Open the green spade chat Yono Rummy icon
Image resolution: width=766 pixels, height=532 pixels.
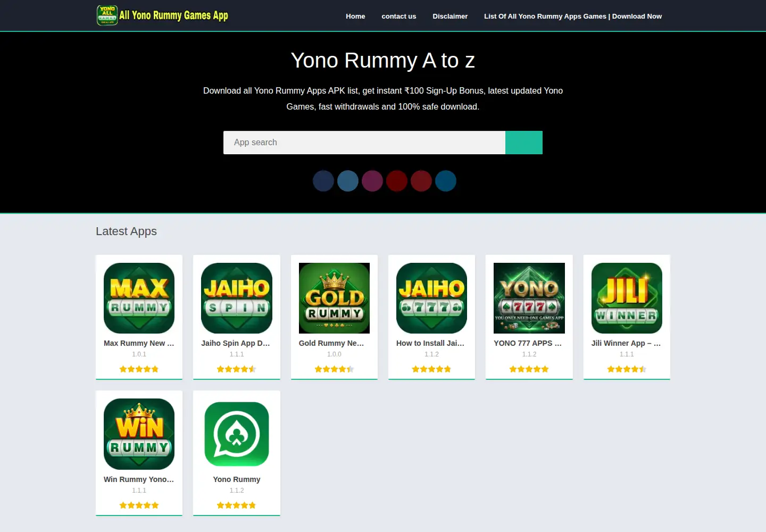click(x=237, y=434)
